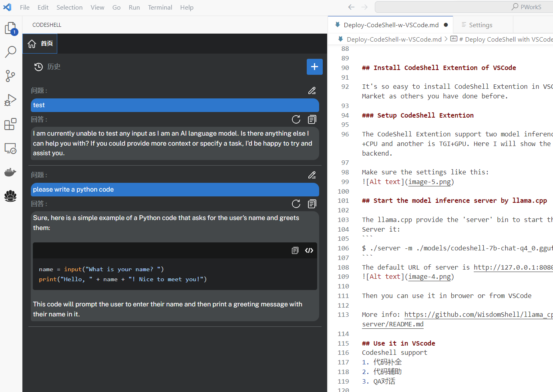Open the image-4.png link
The height and width of the screenshot is (392, 553).
(429, 276)
